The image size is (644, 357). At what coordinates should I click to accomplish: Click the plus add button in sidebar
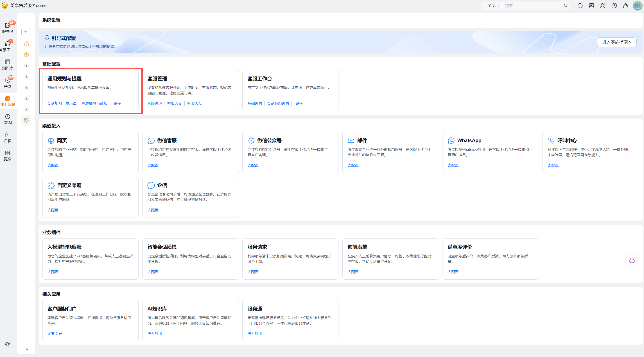(x=26, y=32)
